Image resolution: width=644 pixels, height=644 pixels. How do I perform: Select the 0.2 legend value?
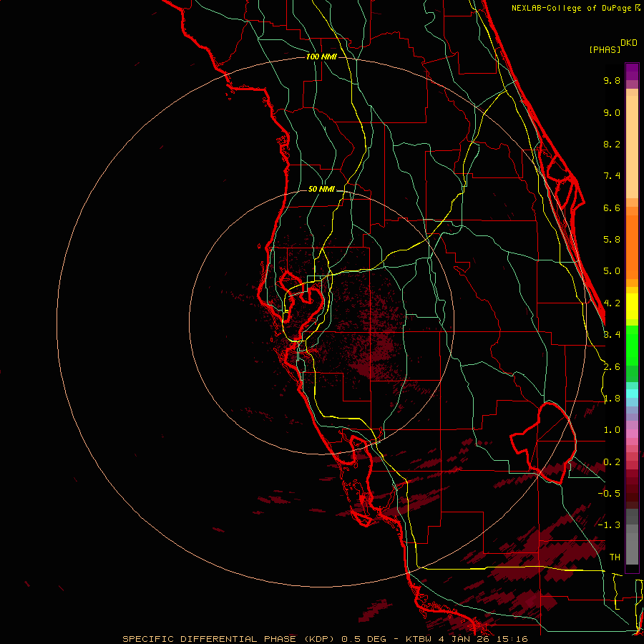[x=612, y=462]
